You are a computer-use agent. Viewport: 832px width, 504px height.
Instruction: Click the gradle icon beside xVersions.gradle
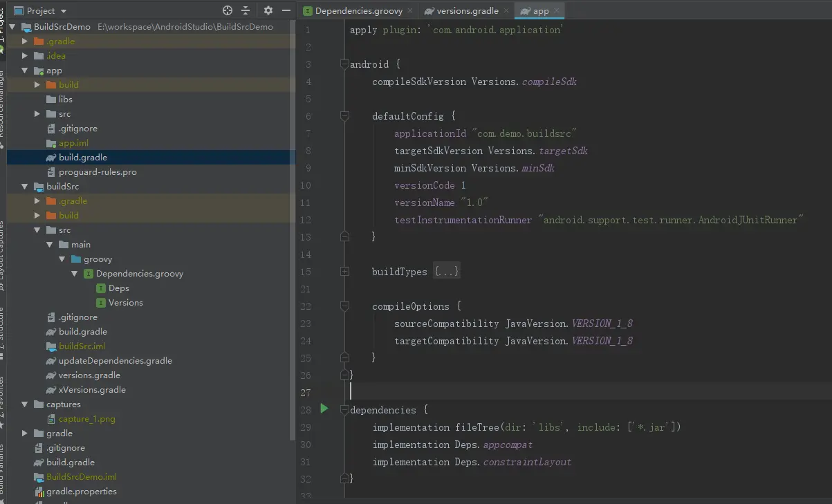(x=51, y=390)
